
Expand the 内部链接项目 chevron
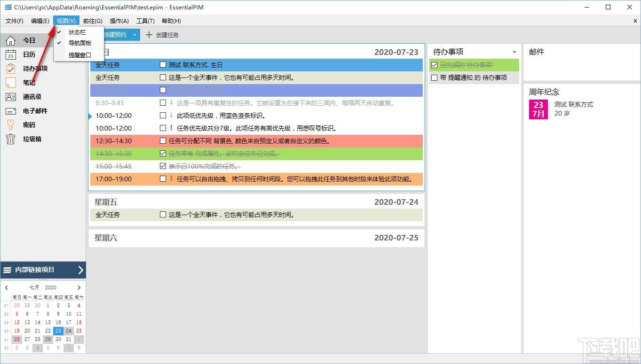coord(80,270)
